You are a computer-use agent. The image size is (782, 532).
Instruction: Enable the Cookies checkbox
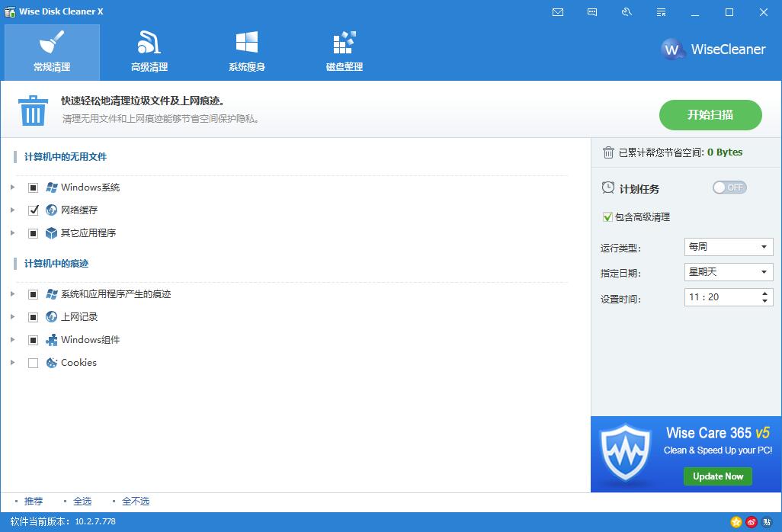pyautogui.click(x=33, y=363)
